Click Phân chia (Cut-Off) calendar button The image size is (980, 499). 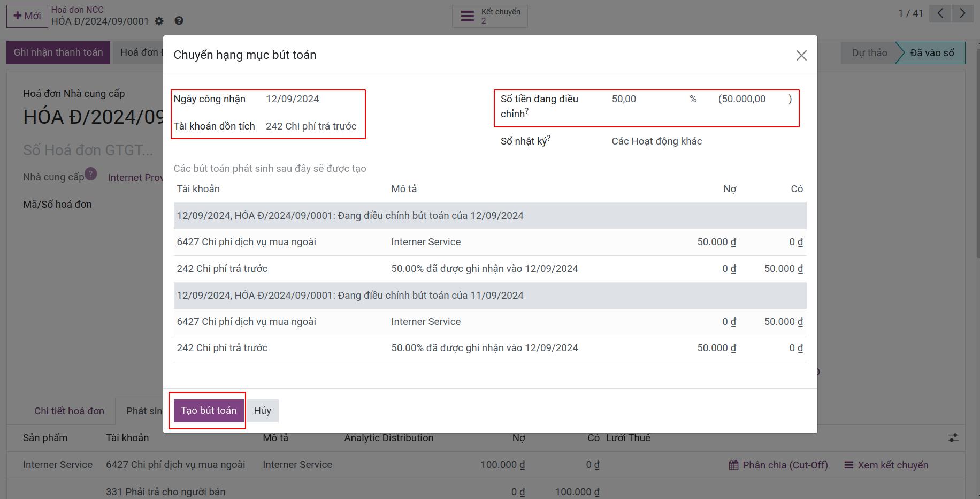[778, 465]
